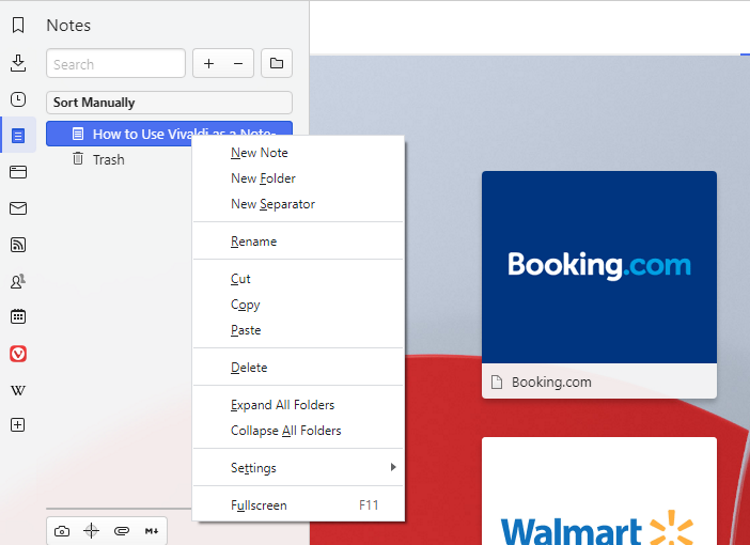
Task: Choose New Separator from context menu
Action: coord(298,204)
